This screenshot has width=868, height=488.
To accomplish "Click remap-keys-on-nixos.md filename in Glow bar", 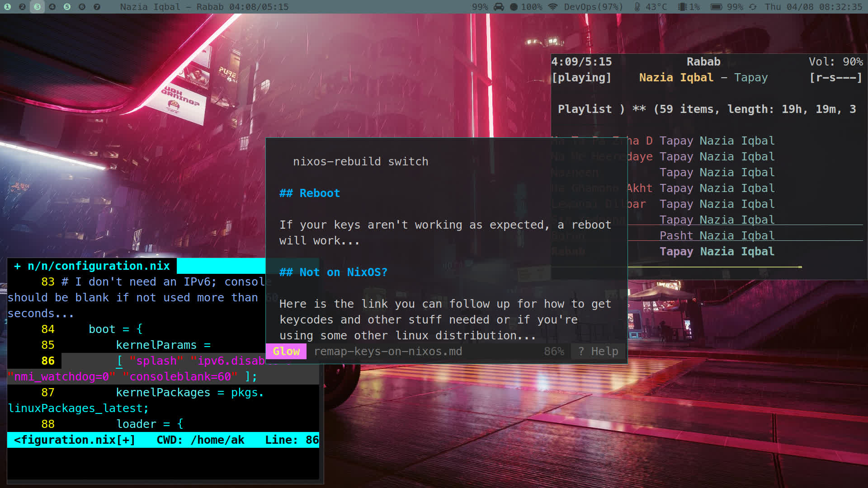I will [x=388, y=351].
